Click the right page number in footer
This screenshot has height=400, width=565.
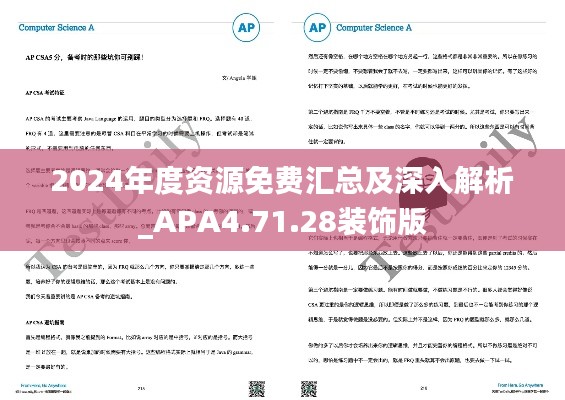tap(424, 388)
